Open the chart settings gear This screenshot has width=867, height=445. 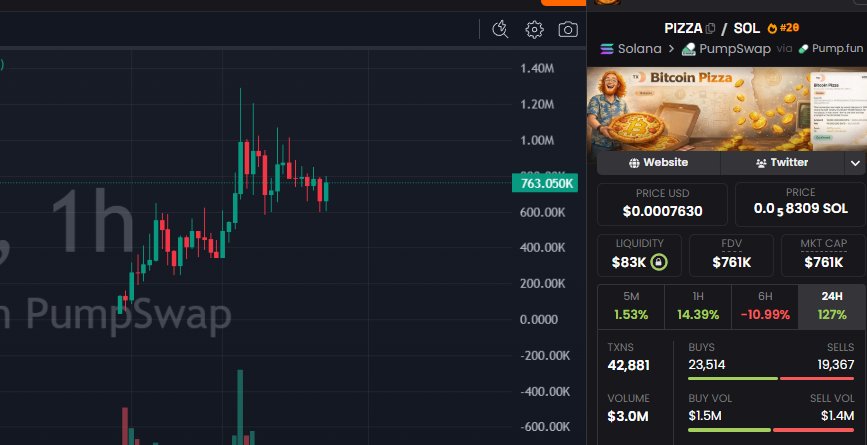coord(535,30)
